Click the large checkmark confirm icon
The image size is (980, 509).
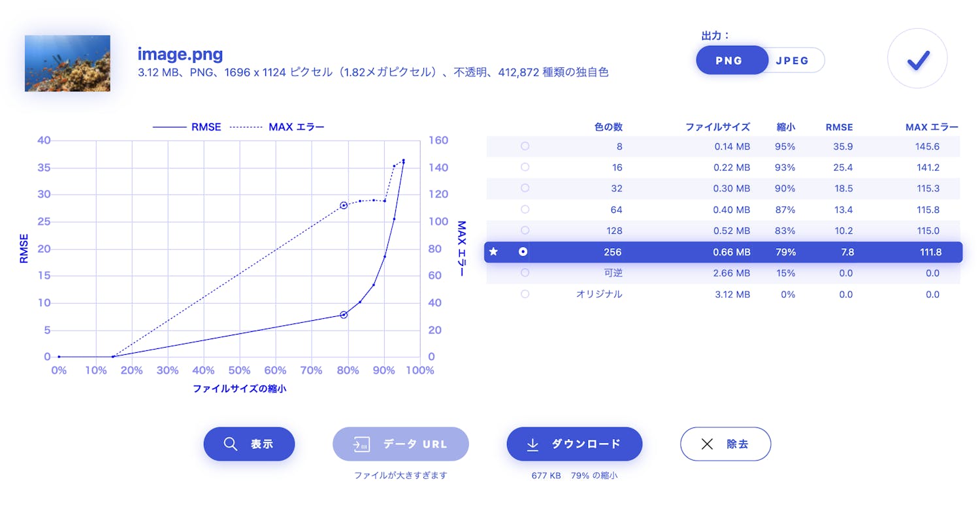click(x=917, y=59)
